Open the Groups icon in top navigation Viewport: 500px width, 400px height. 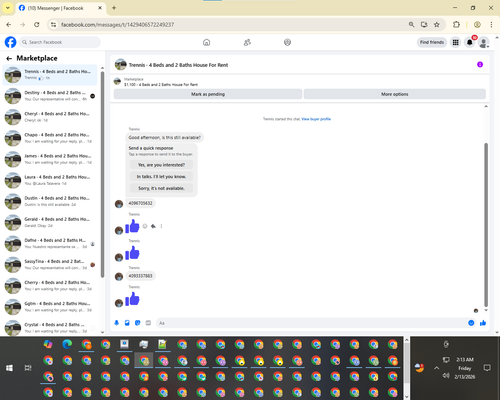point(287,42)
